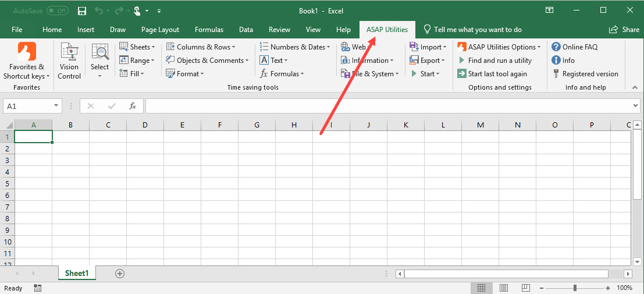This screenshot has height=294, width=644.
Task: Toggle AutoSave switch
Action: pos(58,10)
